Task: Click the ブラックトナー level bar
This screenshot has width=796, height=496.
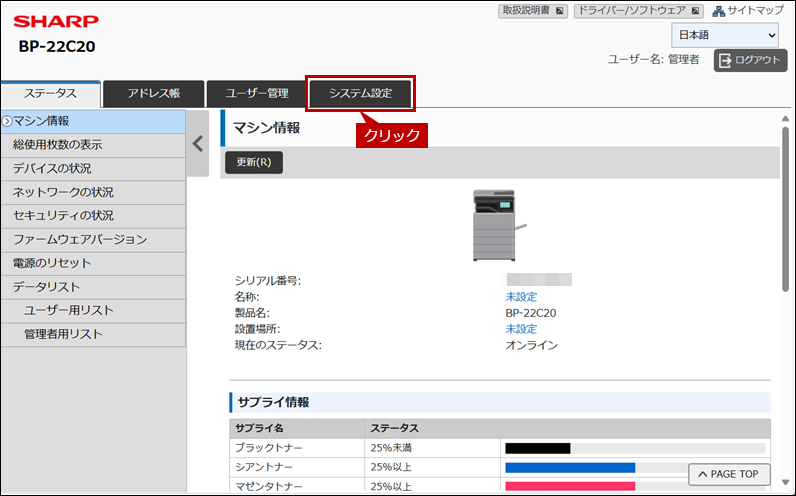Action: (635, 448)
